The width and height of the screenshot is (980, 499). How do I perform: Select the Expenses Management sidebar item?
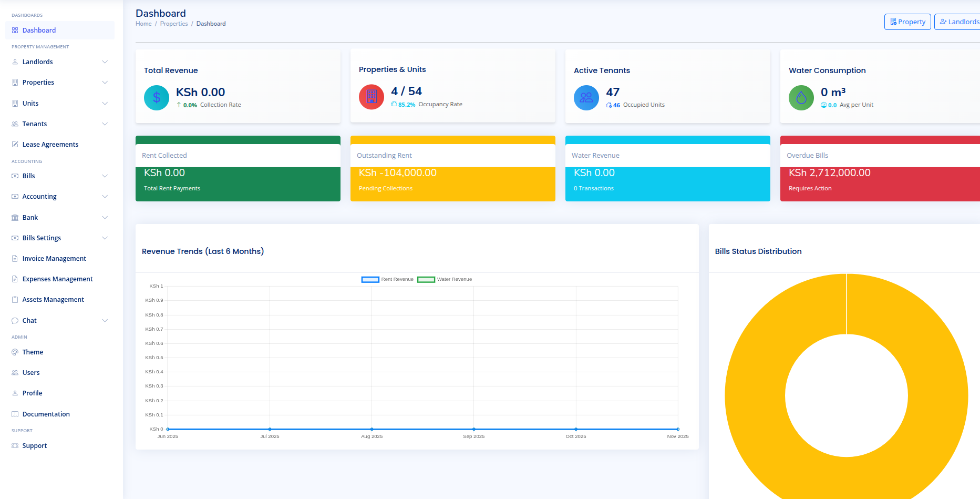pos(57,279)
